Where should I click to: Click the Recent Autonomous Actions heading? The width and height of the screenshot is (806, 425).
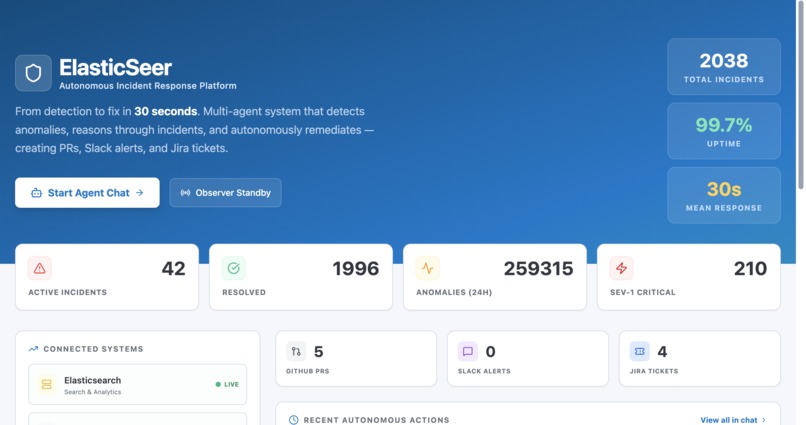tap(376, 420)
